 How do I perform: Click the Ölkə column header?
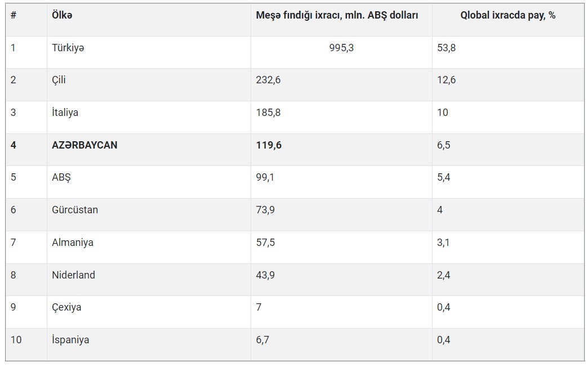point(62,16)
